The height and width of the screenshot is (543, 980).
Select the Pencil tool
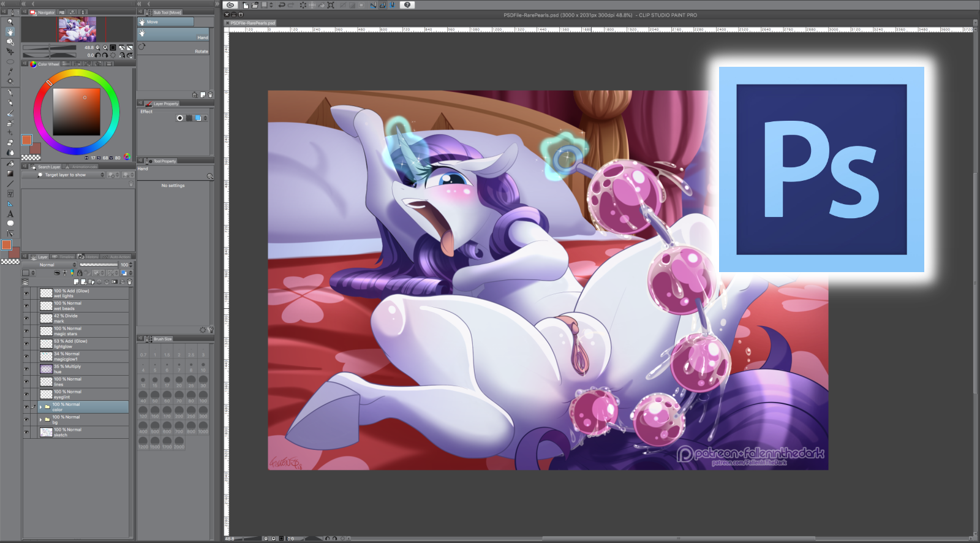(x=10, y=104)
